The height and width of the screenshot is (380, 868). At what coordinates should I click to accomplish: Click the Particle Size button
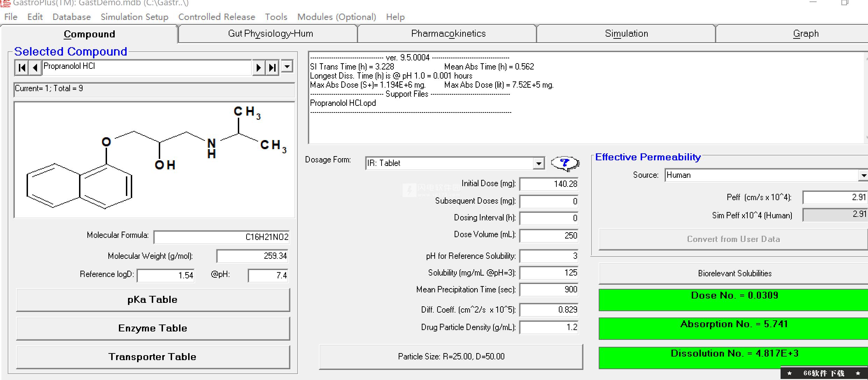[x=451, y=357]
